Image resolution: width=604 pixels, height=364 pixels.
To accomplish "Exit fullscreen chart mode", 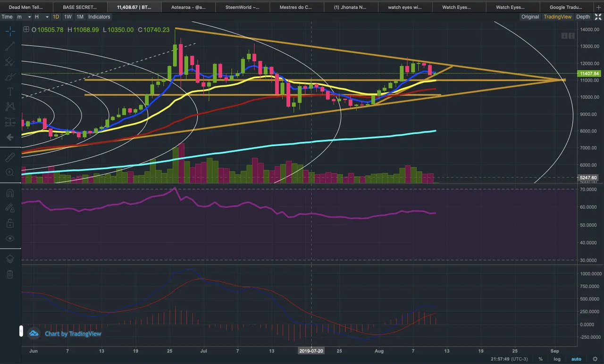I will [x=598, y=17].
